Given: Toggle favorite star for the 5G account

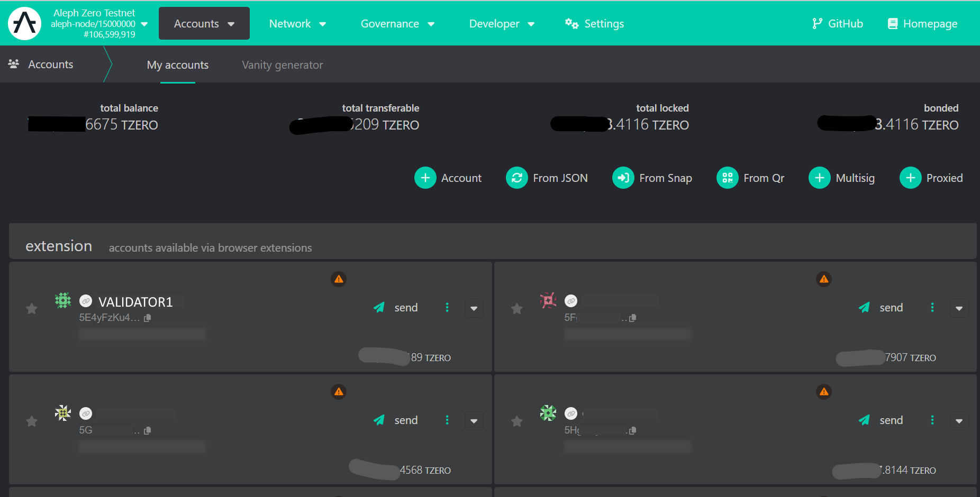Looking at the screenshot, I should pyautogui.click(x=32, y=421).
